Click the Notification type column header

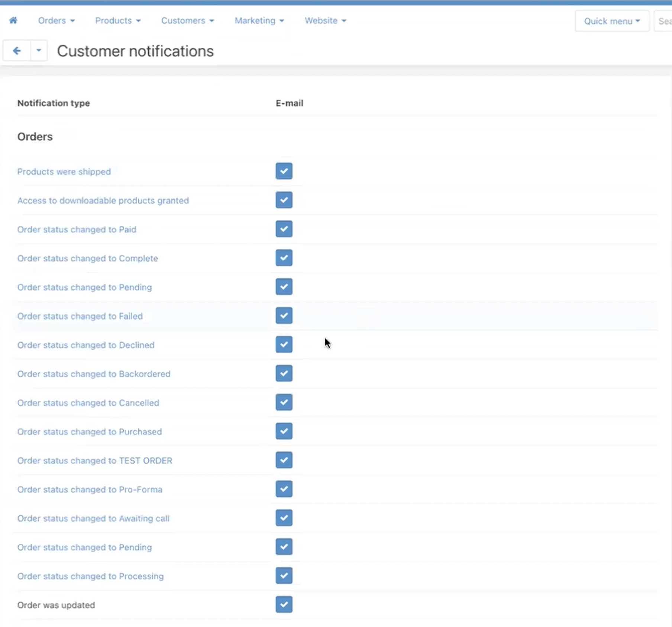coord(54,103)
